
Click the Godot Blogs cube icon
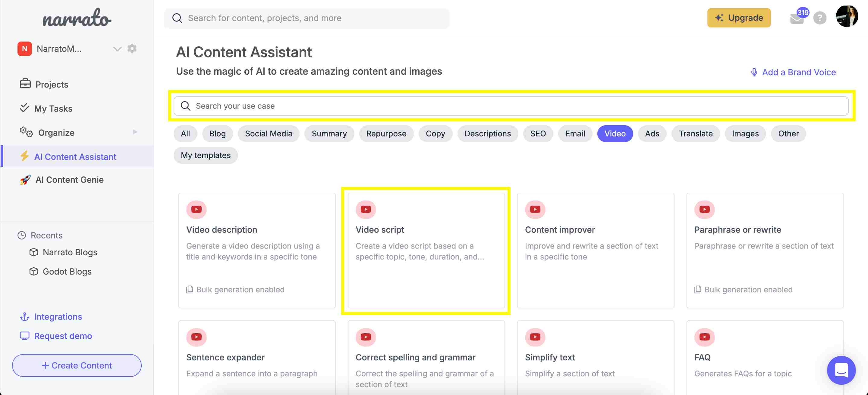tap(34, 271)
